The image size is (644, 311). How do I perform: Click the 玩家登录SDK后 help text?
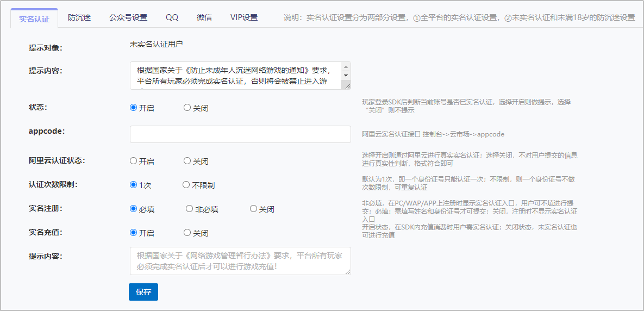click(x=466, y=106)
